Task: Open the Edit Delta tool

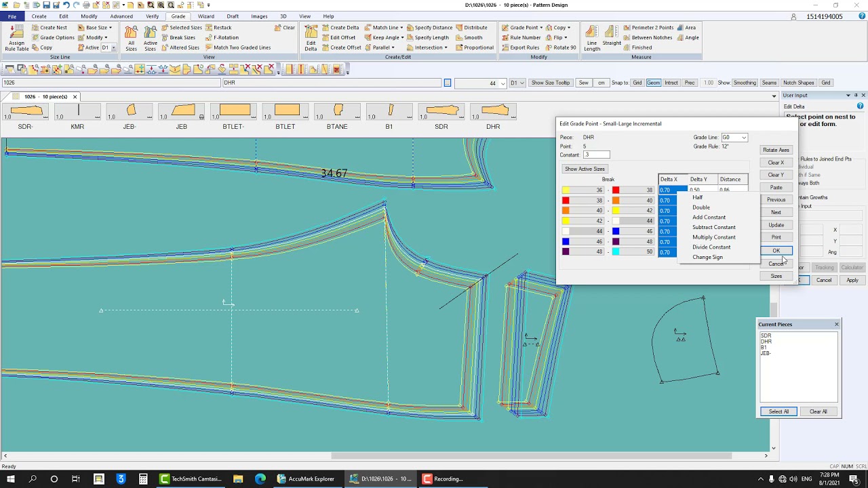Action: pos(311,37)
